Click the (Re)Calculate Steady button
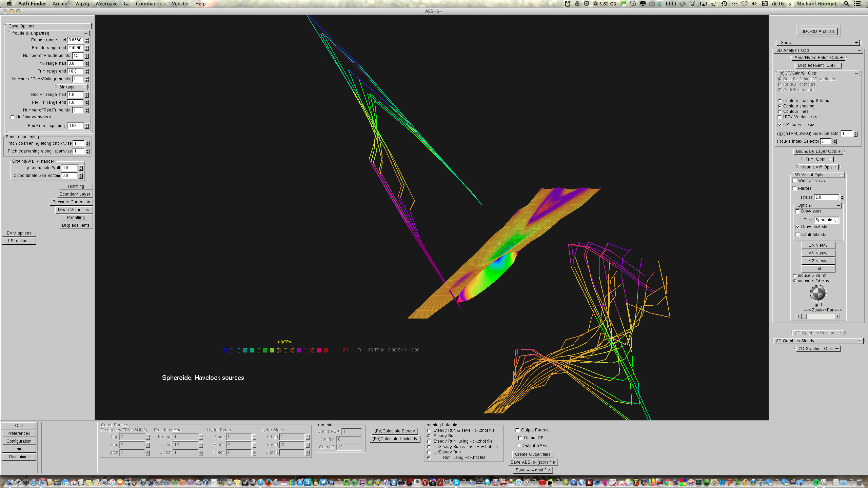The height and width of the screenshot is (488, 868). 395,431
